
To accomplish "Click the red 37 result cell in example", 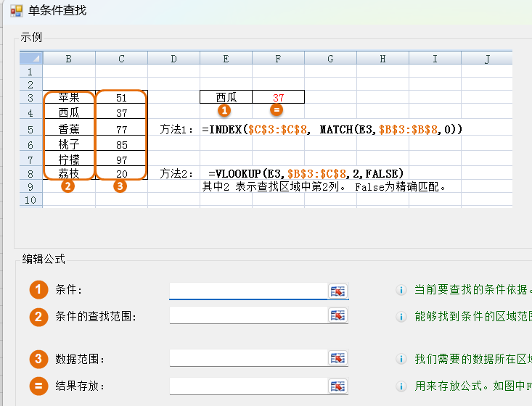I will pos(279,97).
